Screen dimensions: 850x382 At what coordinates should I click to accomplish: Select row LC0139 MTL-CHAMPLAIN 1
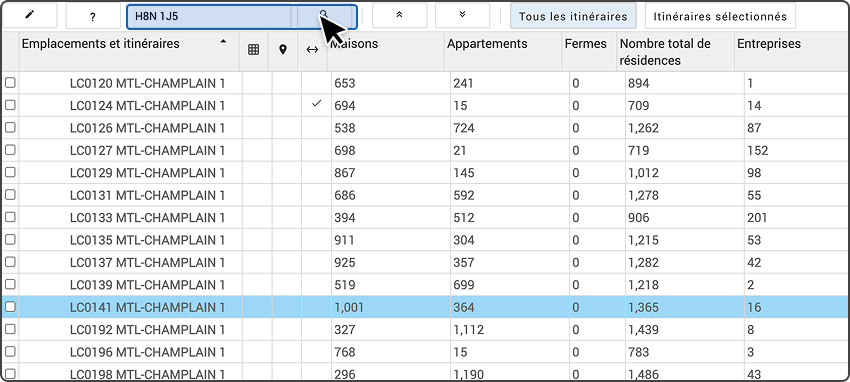425,284
